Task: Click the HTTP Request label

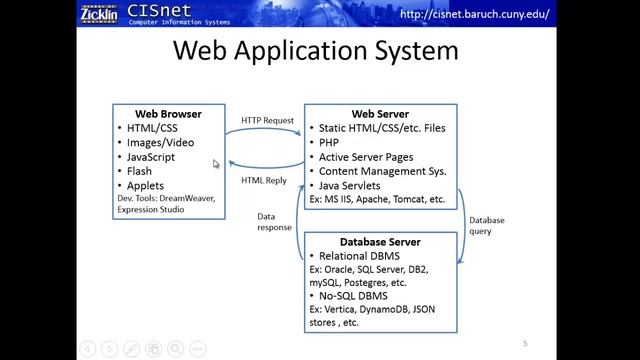Action: (x=267, y=120)
